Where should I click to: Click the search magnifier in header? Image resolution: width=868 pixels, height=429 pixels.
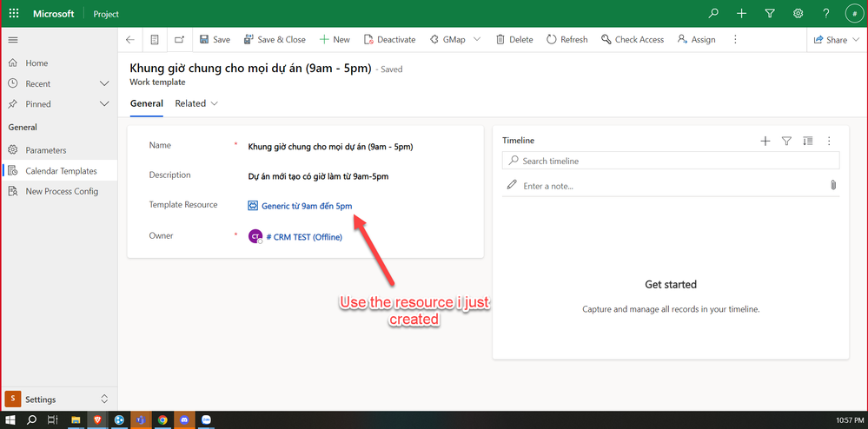click(713, 14)
